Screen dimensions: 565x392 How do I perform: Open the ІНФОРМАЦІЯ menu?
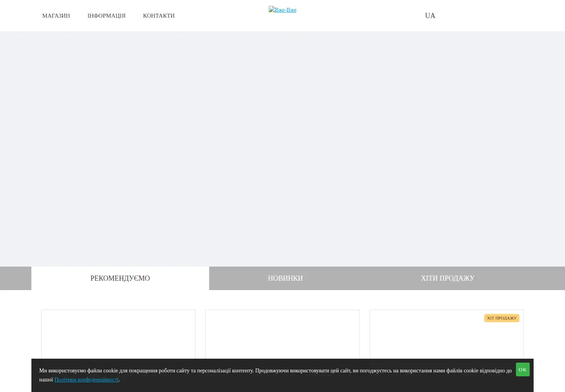pyautogui.click(x=106, y=16)
